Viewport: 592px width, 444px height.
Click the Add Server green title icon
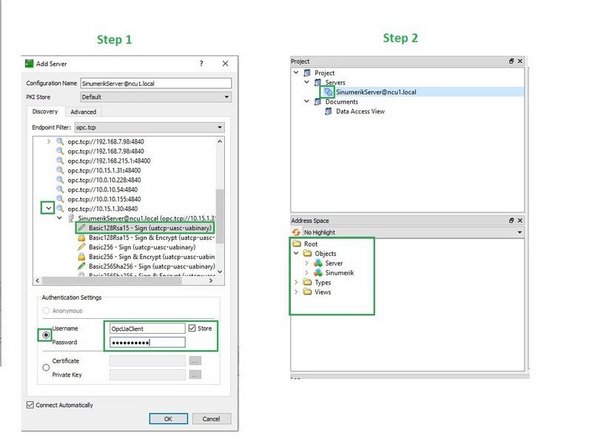tap(29, 63)
